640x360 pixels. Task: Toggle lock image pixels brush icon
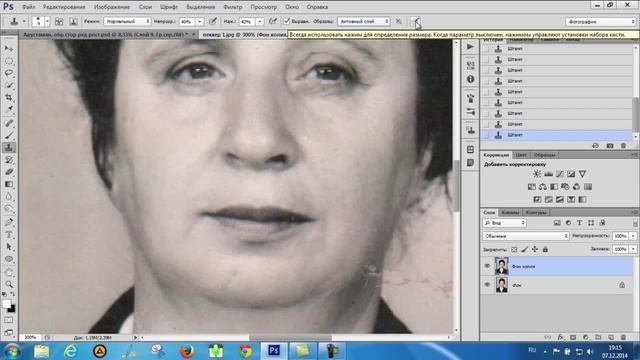coord(524,249)
